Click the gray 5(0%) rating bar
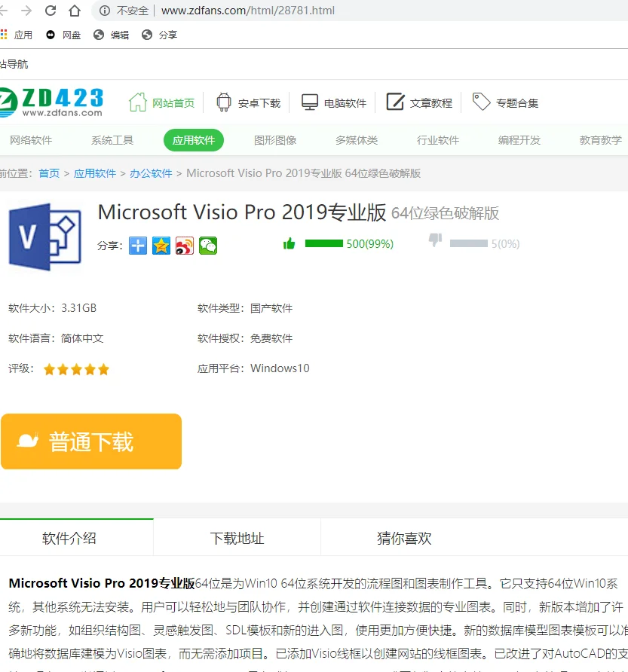The width and height of the screenshot is (628, 672). click(x=469, y=243)
